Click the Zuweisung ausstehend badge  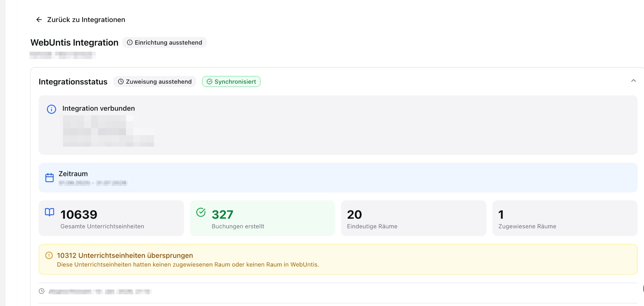(x=155, y=82)
